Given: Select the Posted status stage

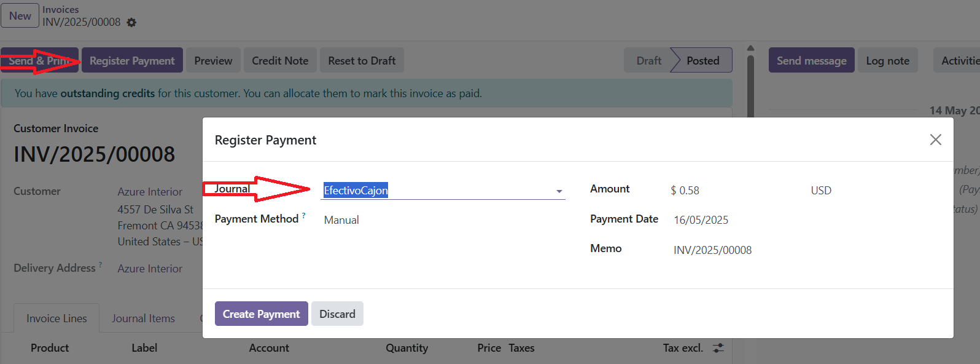Looking at the screenshot, I should coord(702,60).
